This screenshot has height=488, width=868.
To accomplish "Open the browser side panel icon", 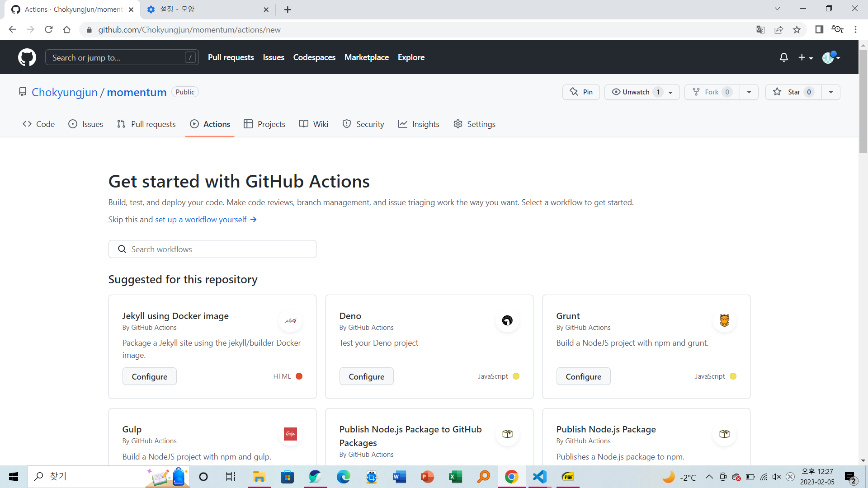I will (819, 30).
